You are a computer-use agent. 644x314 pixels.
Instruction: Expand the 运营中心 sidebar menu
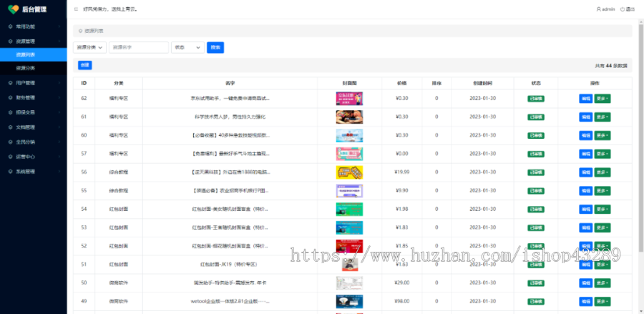(33, 157)
